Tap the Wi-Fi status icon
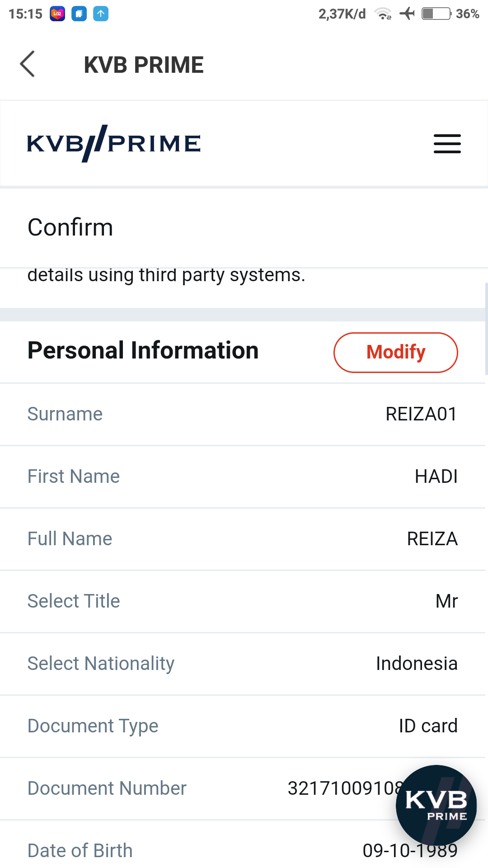Image resolution: width=488 pixels, height=868 pixels. click(x=383, y=14)
